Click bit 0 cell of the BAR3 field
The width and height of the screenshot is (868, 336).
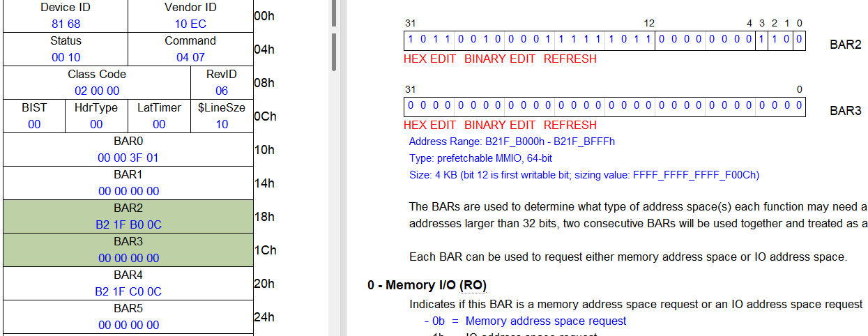800,106
